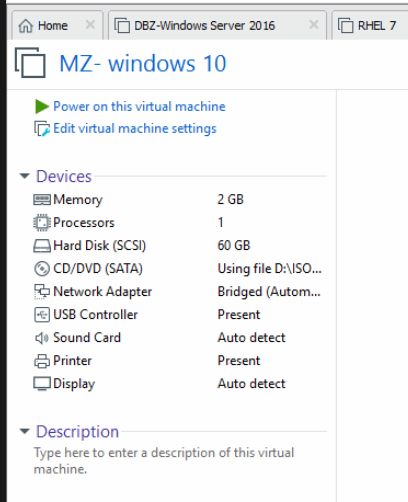Select the Hard Disk (SCSI) icon

pos(42,246)
